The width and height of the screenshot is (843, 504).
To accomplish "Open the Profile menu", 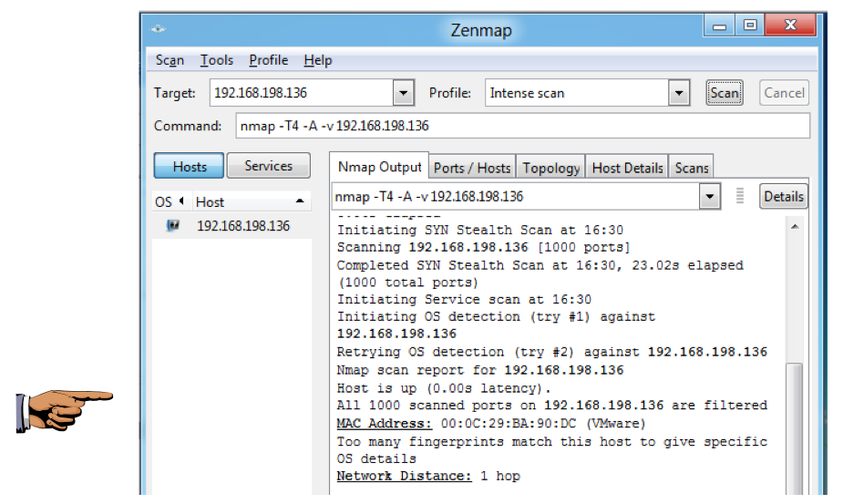I will pos(268,60).
